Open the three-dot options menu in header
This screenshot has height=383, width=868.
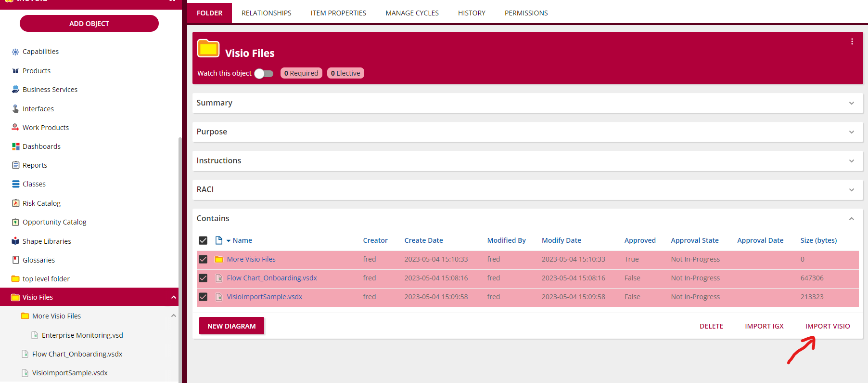coord(852,42)
